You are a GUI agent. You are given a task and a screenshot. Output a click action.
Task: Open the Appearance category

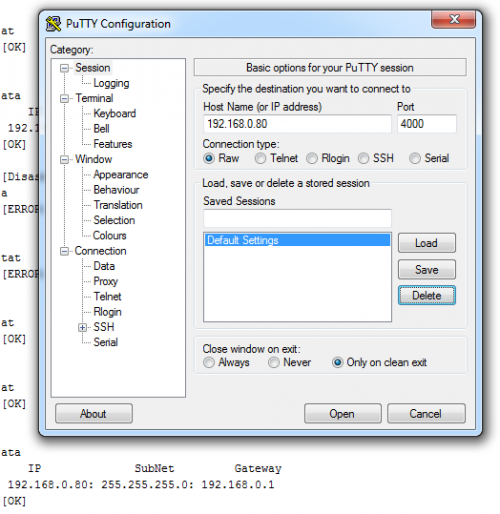click(x=121, y=175)
